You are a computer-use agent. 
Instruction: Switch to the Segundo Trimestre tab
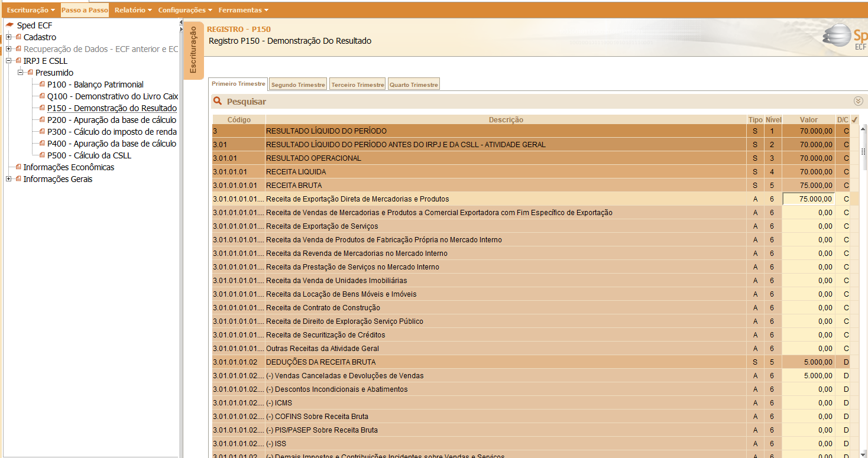coord(298,85)
